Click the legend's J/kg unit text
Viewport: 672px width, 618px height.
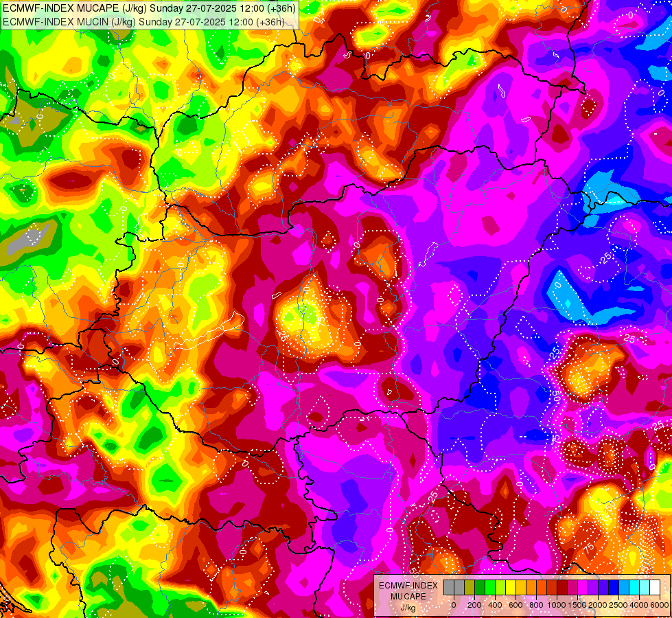pos(408,608)
